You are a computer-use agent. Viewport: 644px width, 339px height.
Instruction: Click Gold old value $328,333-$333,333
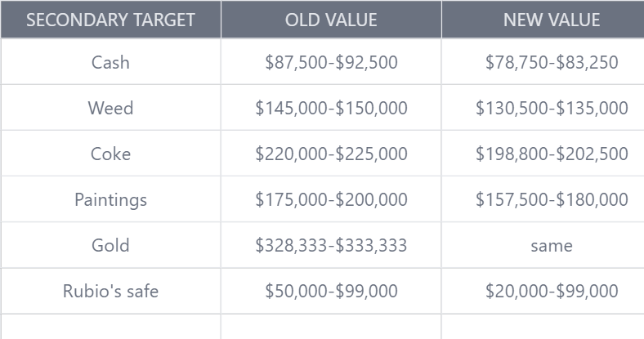(331, 245)
